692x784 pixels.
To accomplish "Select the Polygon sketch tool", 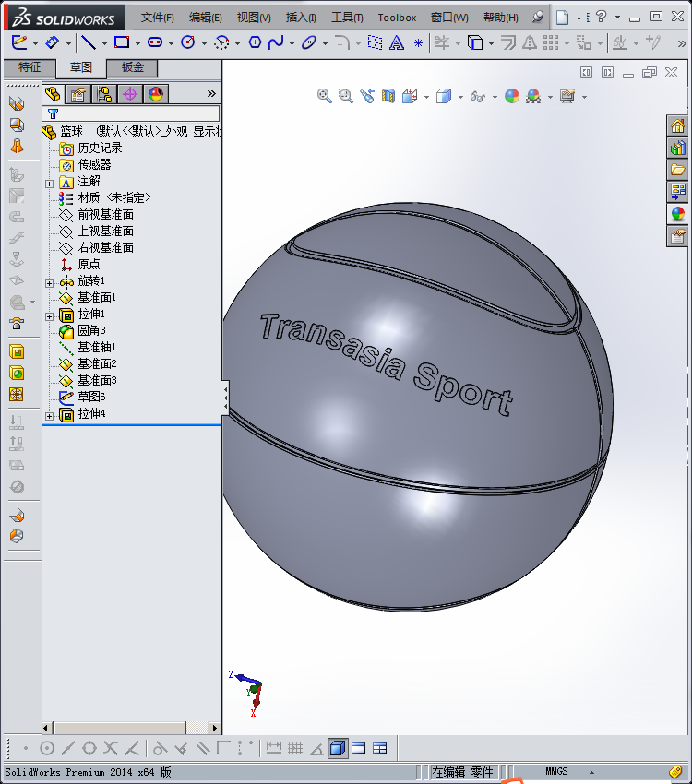I will pyautogui.click(x=255, y=42).
